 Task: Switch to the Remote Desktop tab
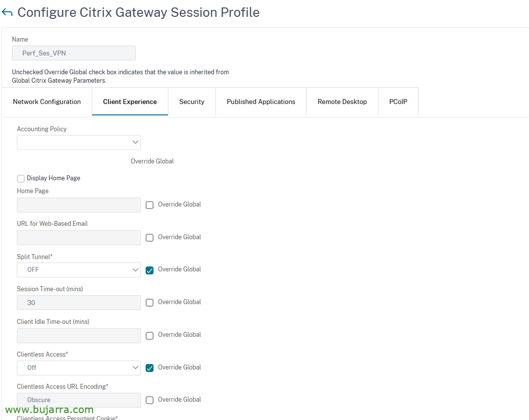click(x=342, y=102)
